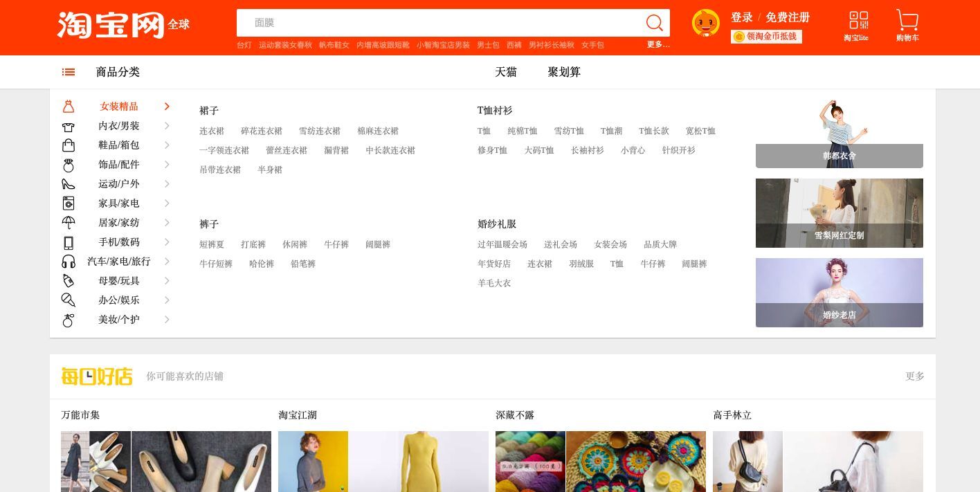Open the crochet coasters image under 深藏不露

(x=636, y=462)
